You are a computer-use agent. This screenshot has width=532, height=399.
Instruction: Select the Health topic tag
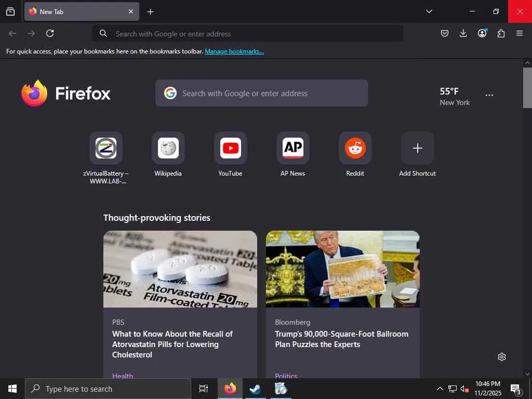123,375
